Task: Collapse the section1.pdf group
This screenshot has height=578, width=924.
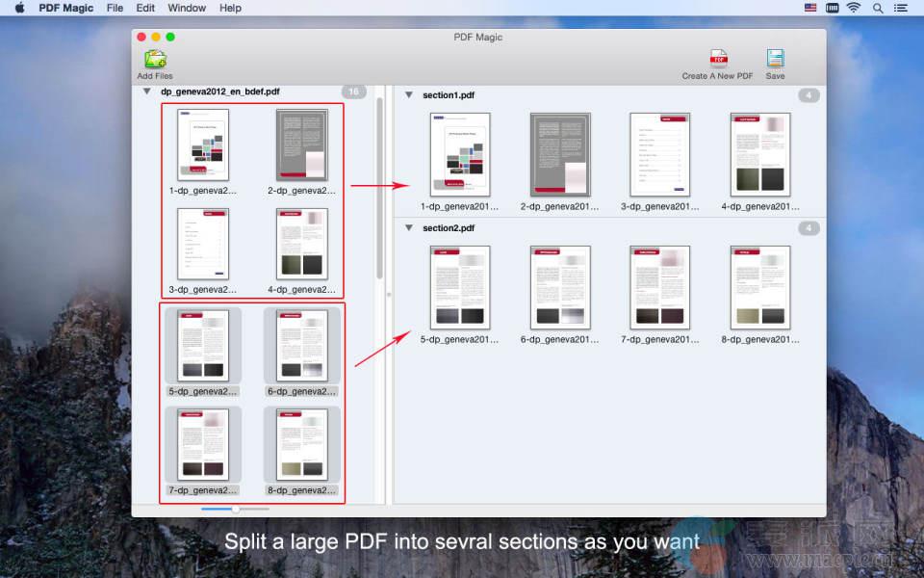Action: (409, 95)
